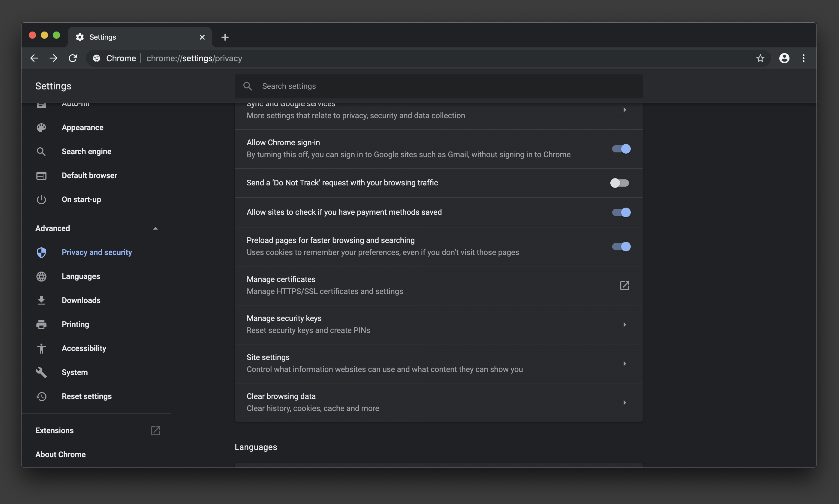Click the bookmark star icon
Image resolution: width=839 pixels, height=504 pixels.
point(760,58)
